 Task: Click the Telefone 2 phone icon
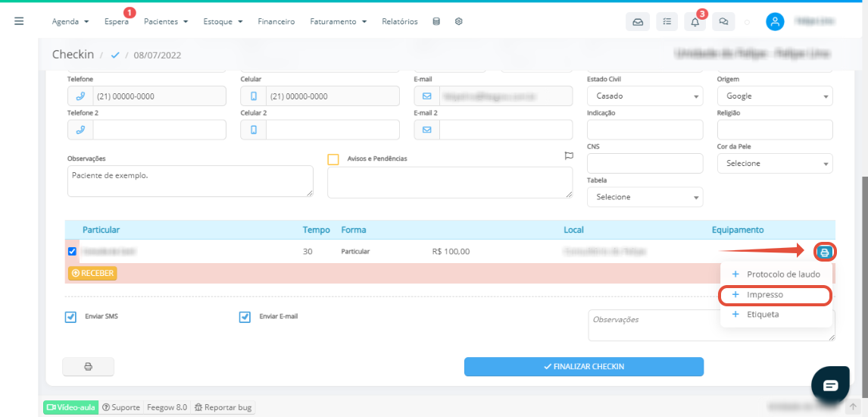tap(80, 130)
